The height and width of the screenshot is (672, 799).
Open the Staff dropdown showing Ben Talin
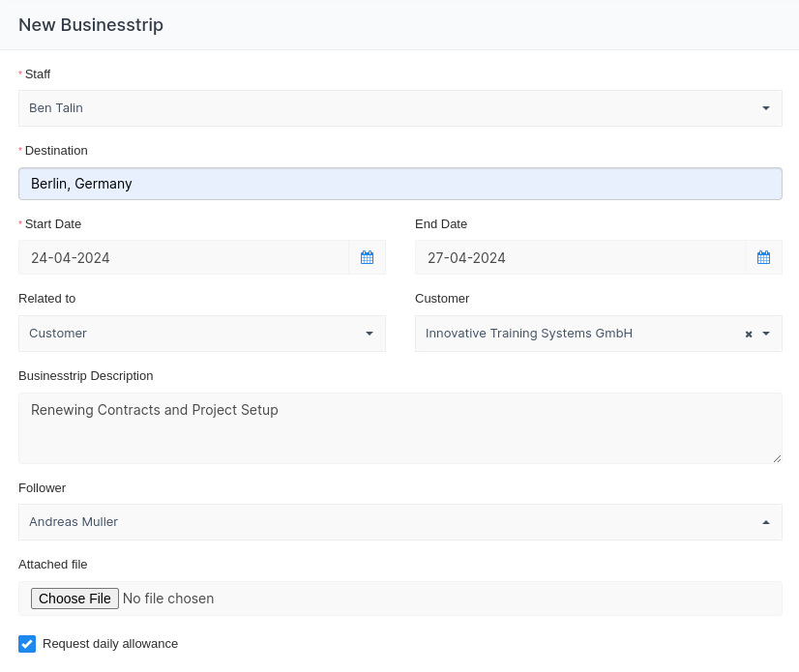click(387, 108)
